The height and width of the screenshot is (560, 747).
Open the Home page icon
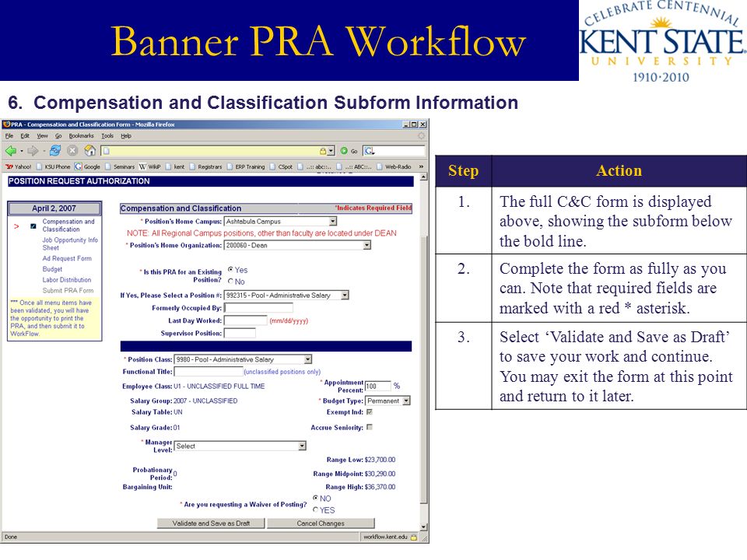tap(90, 151)
